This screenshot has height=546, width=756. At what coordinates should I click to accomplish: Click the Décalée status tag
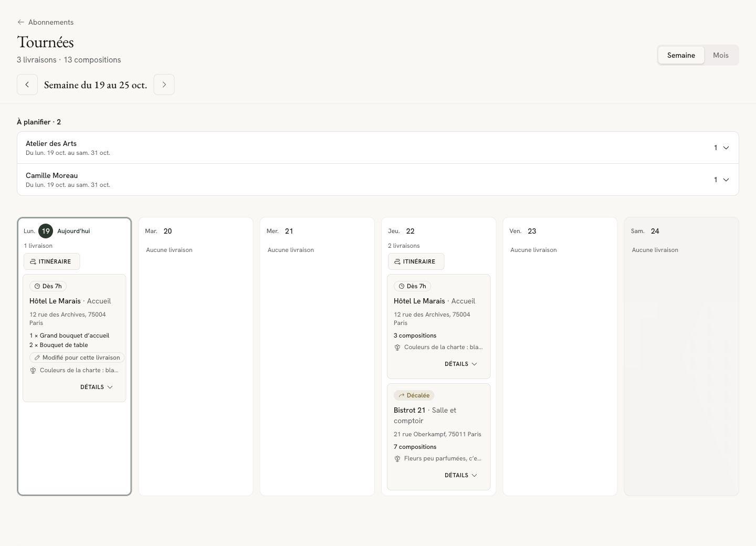[414, 395]
